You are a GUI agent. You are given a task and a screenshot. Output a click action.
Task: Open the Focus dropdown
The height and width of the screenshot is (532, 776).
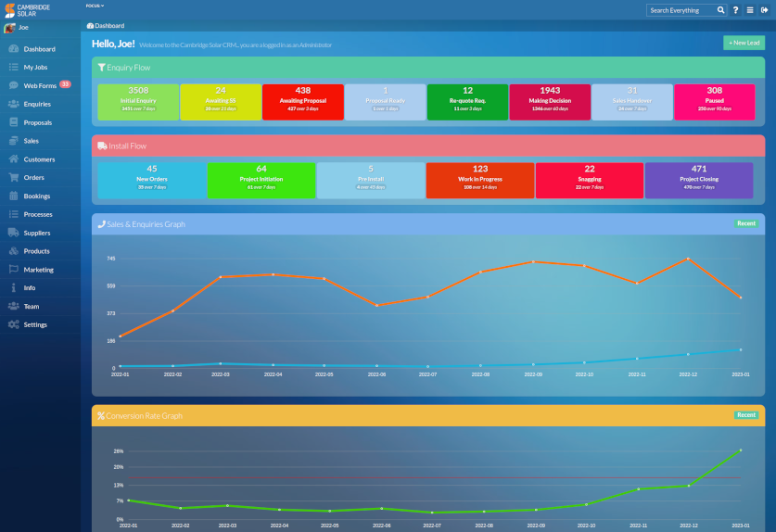(x=95, y=6)
